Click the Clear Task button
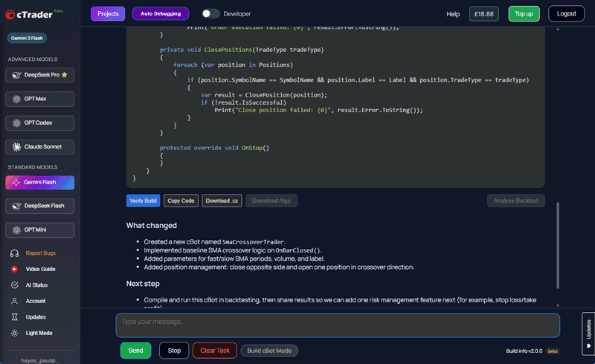This screenshot has width=595, height=364. [x=215, y=351]
